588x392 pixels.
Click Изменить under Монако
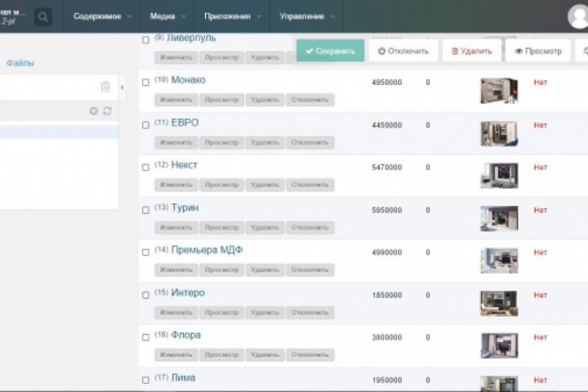(176, 100)
